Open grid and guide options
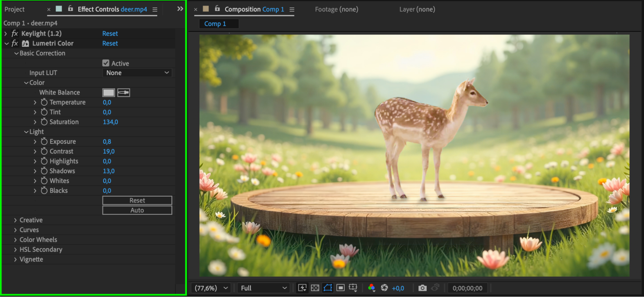Viewport: 644px width, 297px height. (353, 288)
